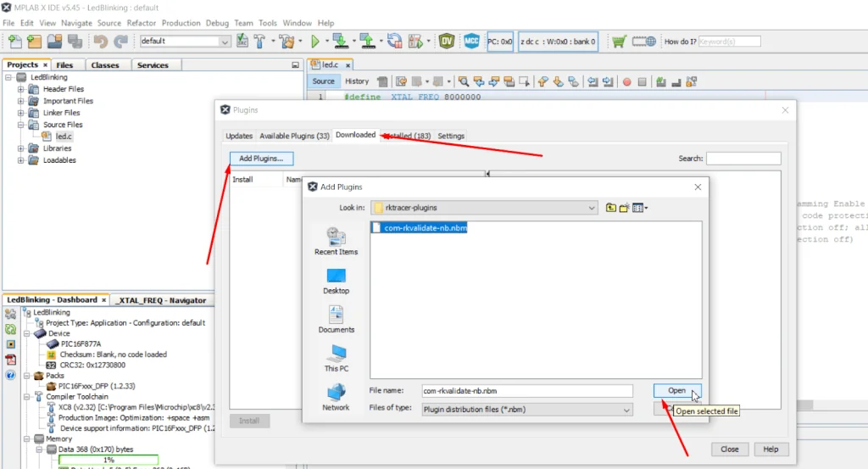The width and height of the screenshot is (868, 469).
Task: Open the Tools menu
Action: (x=267, y=23)
